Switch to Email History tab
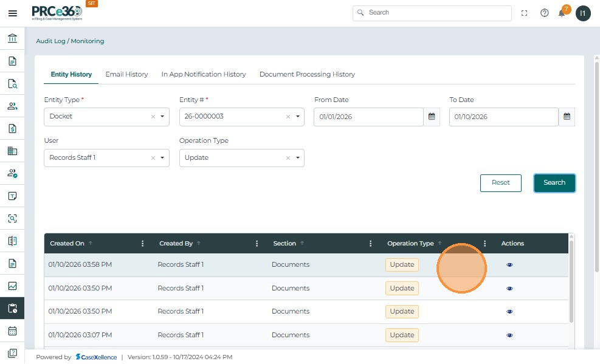The image size is (600, 364). click(x=126, y=74)
